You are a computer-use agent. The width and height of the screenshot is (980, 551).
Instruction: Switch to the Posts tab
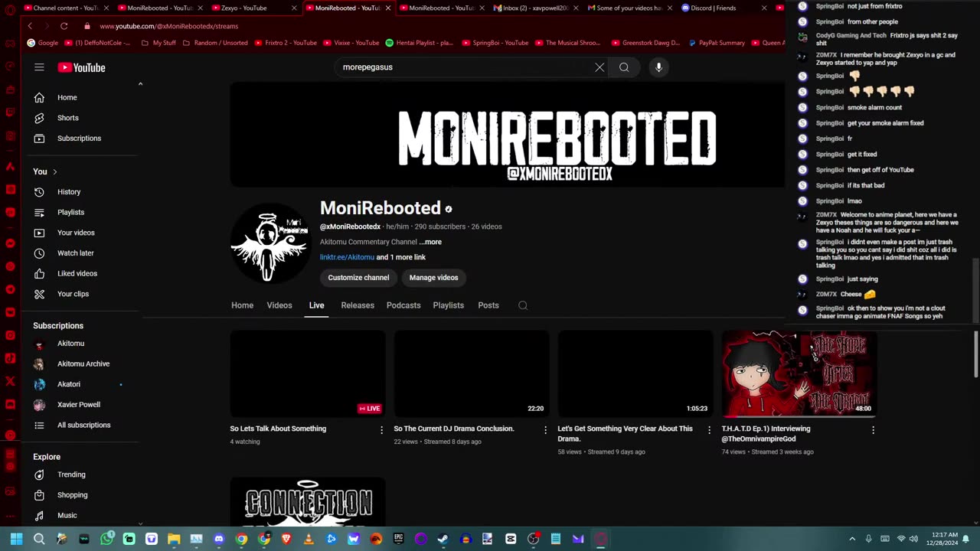click(x=488, y=305)
